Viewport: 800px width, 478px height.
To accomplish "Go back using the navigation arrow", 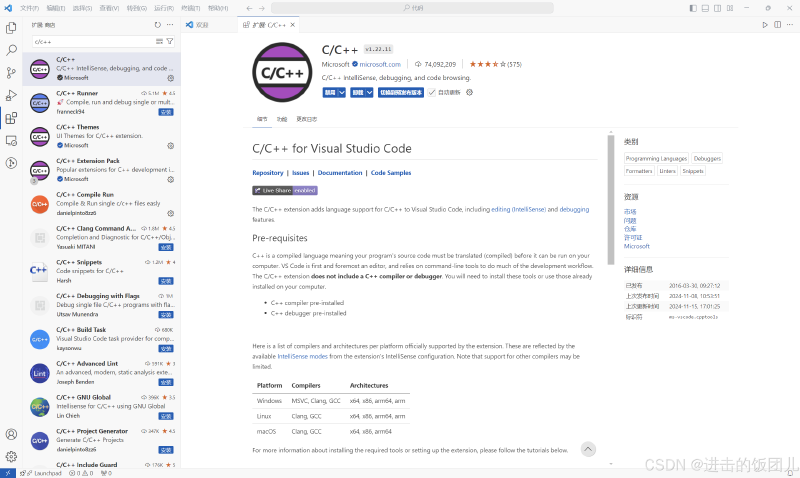I will [249, 8].
